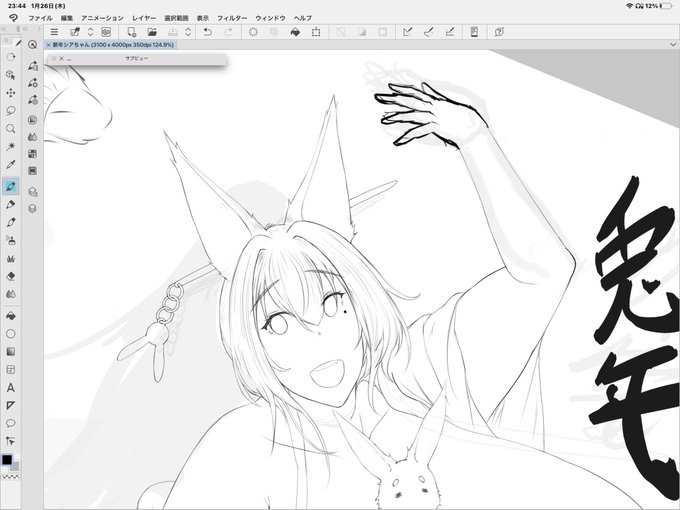
Task: Open the 選択範囲 menu
Action: (176, 18)
